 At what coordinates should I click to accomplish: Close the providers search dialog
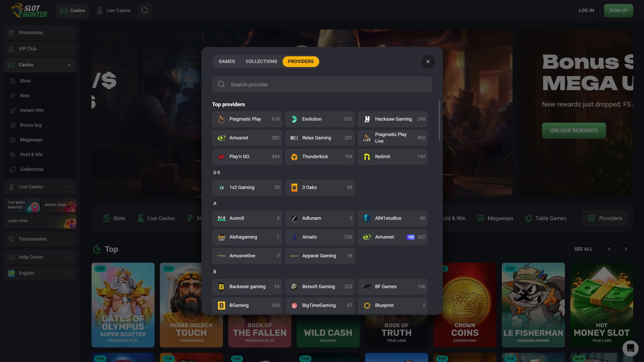(428, 61)
